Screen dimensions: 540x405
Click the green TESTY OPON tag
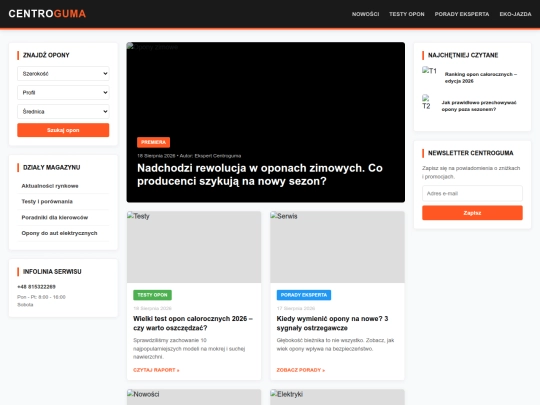(x=152, y=295)
